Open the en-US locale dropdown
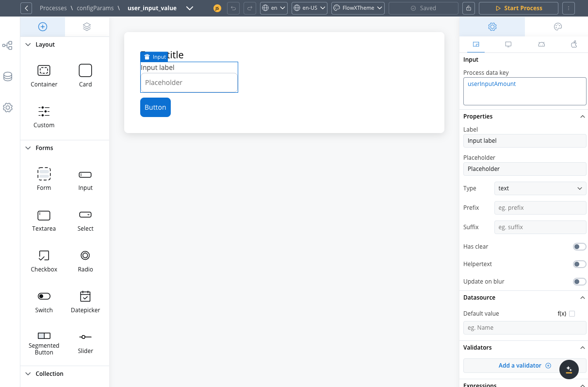Image resolution: width=588 pixels, height=387 pixels. (310, 8)
